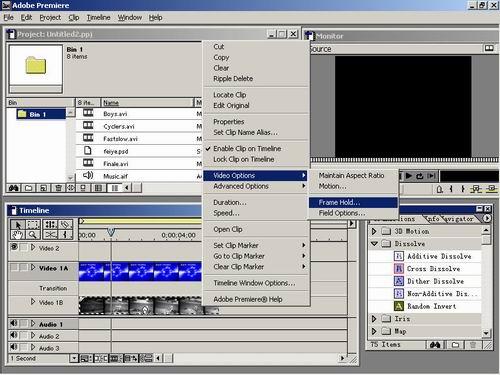Click the trash Delete icon in Project window
The width and height of the screenshot is (500, 375).
pyautogui.click(x=58, y=188)
